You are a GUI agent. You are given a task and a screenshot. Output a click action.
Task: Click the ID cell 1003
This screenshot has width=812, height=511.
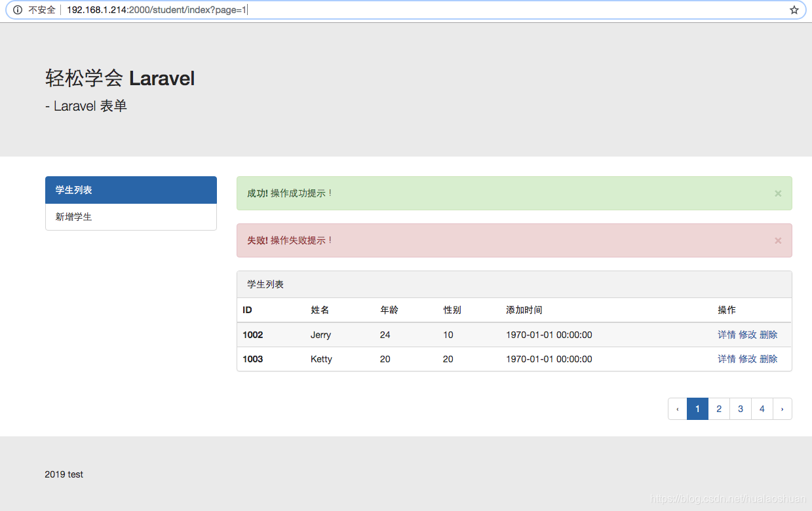[253, 359]
